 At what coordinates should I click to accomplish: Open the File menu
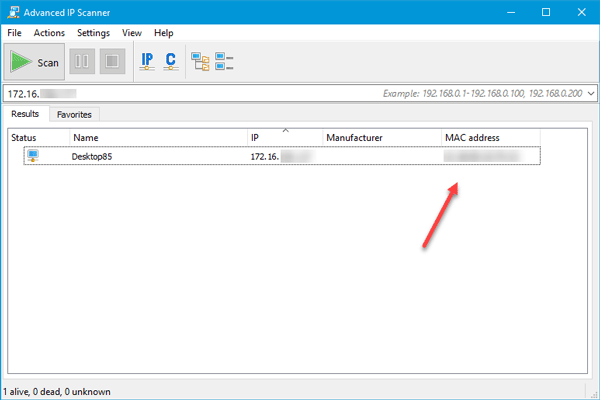[x=15, y=33]
